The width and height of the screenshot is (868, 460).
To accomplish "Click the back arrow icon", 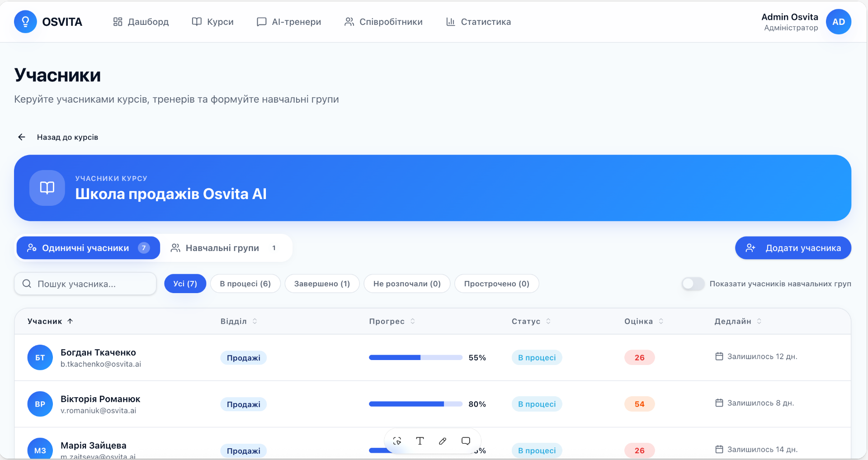I will 22,137.
